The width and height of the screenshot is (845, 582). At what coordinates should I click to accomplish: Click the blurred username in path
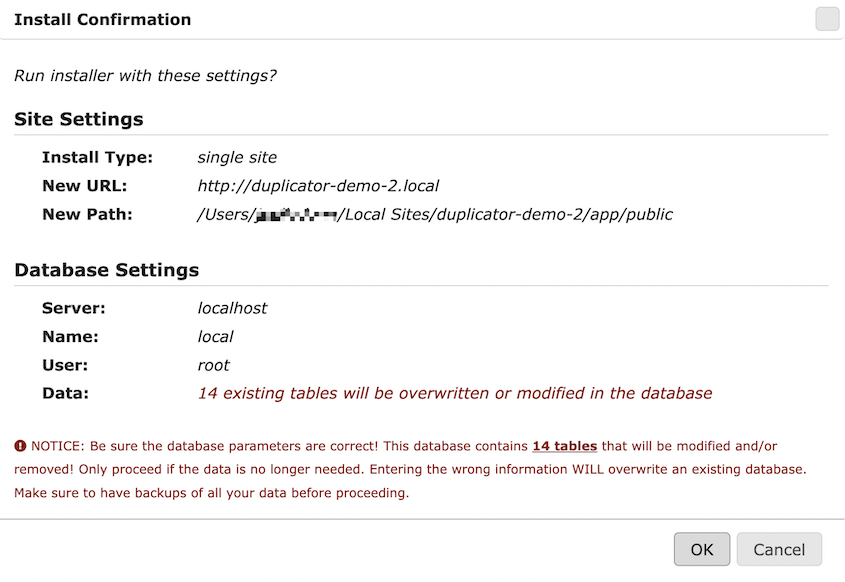(296, 215)
